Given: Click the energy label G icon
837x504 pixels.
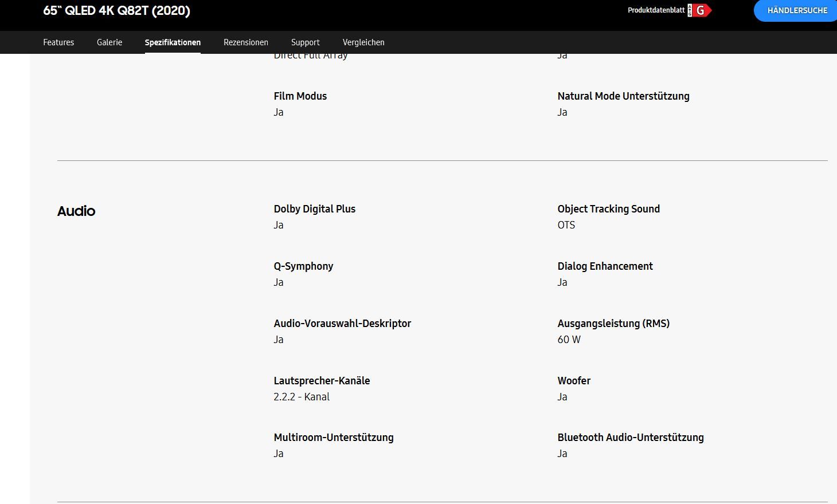Looking at the screenshot, I should (699, 10).
